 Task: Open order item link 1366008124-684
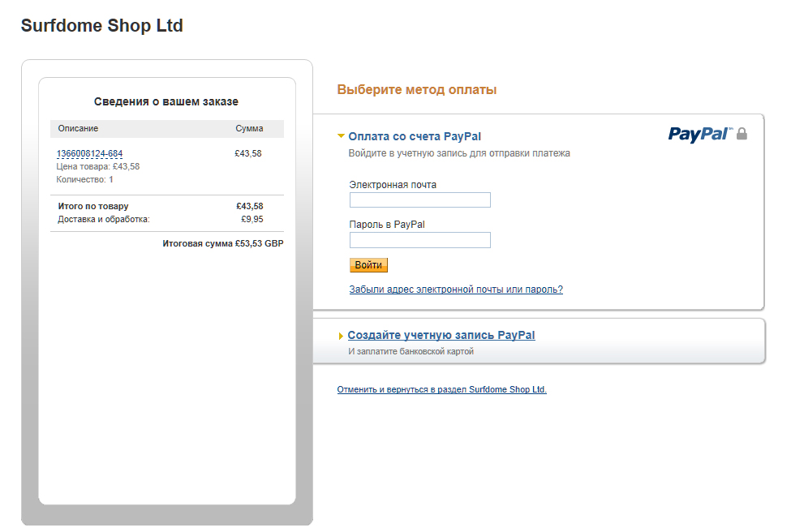(90, 153)
